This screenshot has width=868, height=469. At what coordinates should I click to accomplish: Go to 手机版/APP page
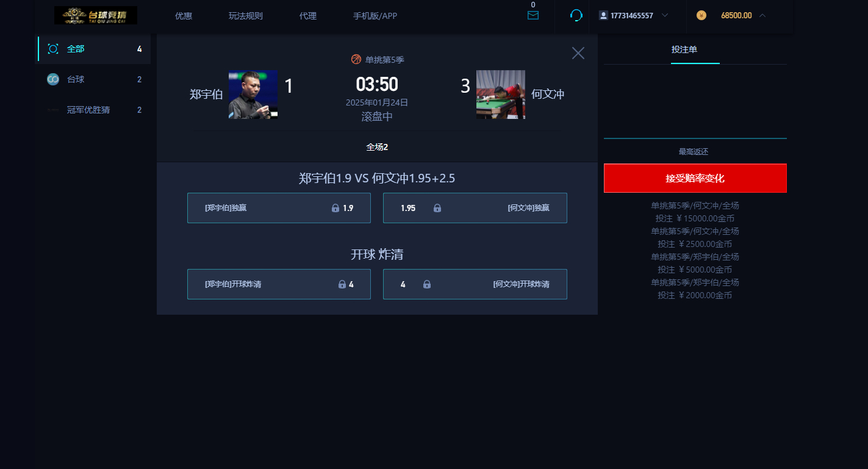[x=375, y=16]
